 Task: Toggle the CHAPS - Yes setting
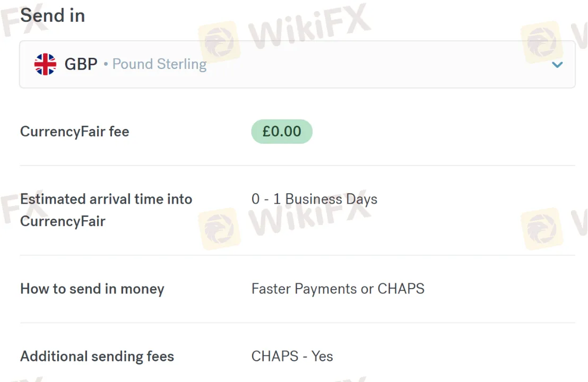292,356
